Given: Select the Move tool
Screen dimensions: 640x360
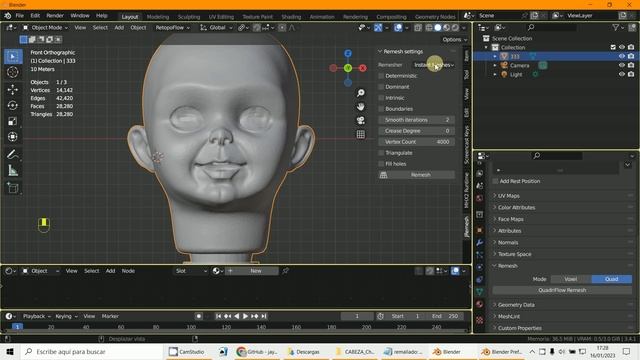Looking at the screenshot, I should click(x=13, y=89).
